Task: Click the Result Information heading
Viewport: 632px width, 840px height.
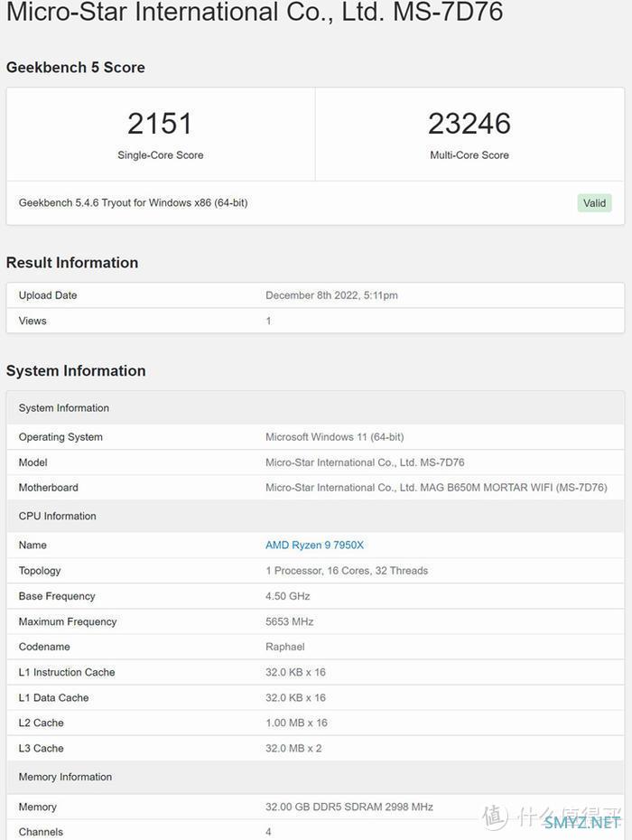Action: tap(72, 263)
